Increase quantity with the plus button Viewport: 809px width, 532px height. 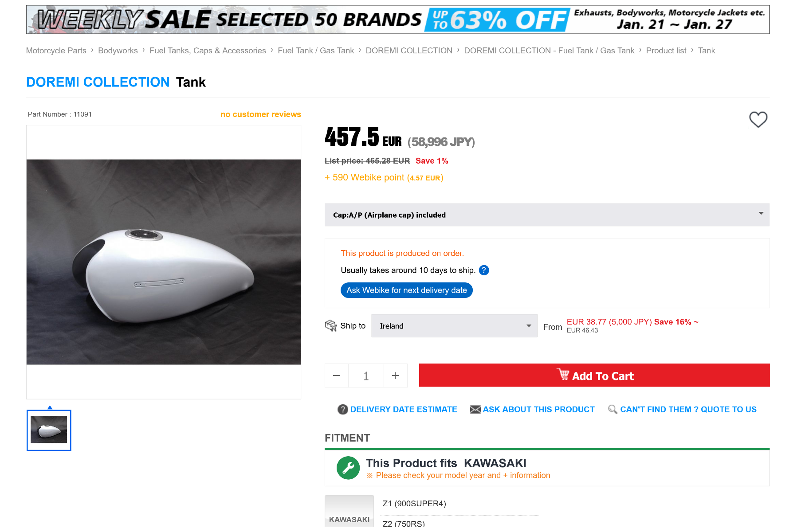point(396,376)
